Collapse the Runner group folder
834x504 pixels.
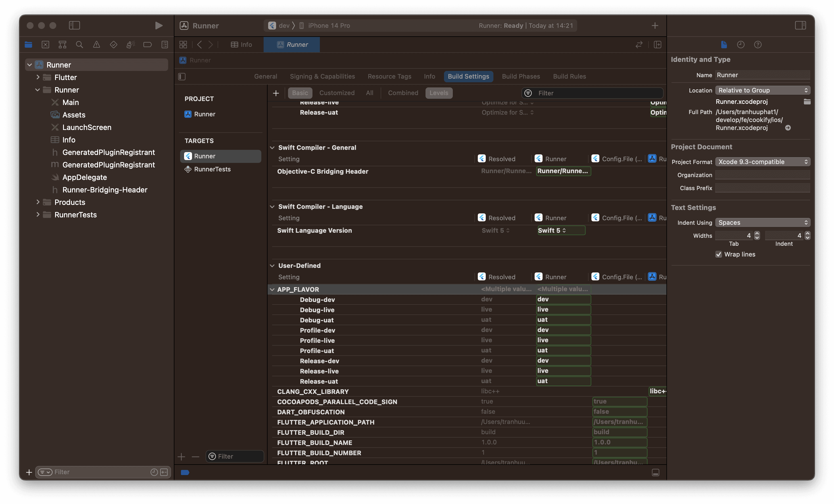pos(37,90)
